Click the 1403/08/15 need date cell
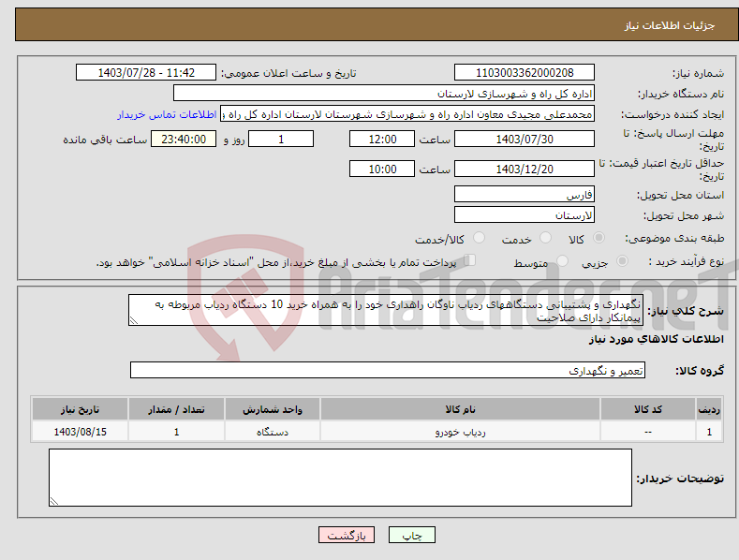 pos(81,432)
